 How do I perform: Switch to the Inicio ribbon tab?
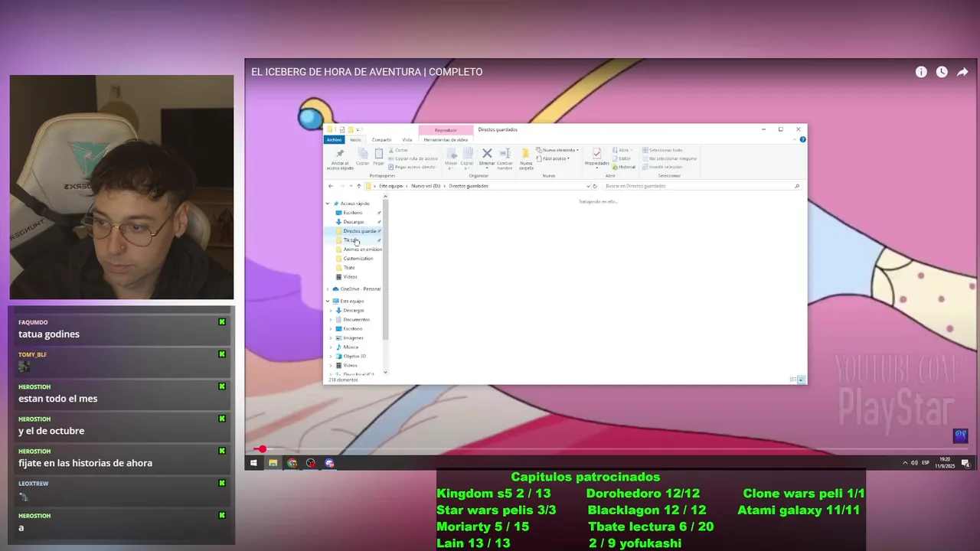(355, 140)
